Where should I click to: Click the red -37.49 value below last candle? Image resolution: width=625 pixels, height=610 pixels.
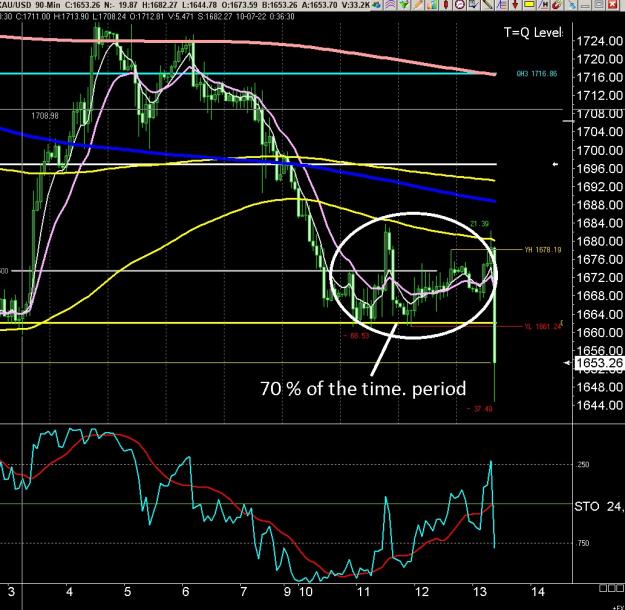480,409
